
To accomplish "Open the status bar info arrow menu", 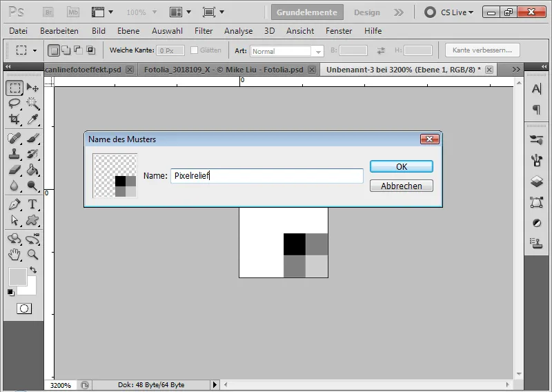I will (x=215, y=385).
